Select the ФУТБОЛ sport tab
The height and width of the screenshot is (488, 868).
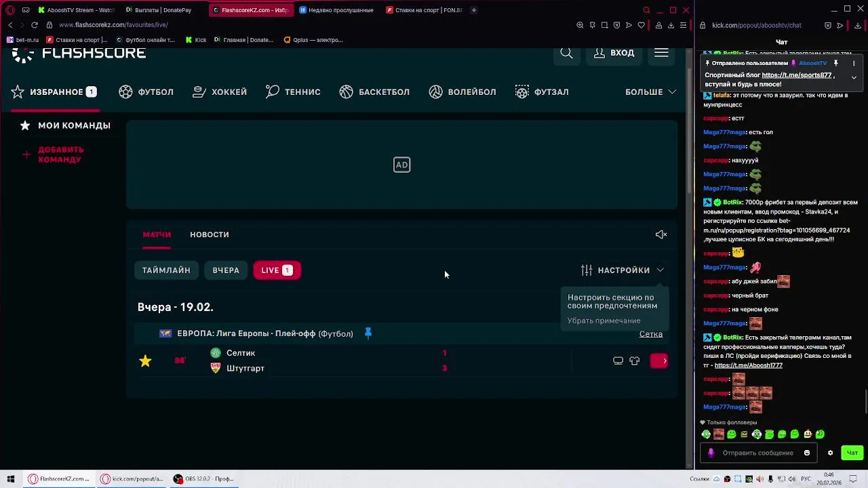point(146,91)
